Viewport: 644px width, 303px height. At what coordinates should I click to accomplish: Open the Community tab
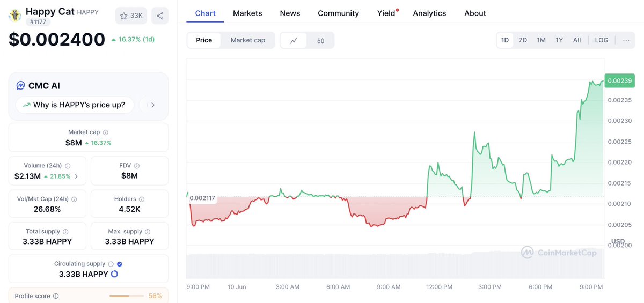click(x=338, y=13)
